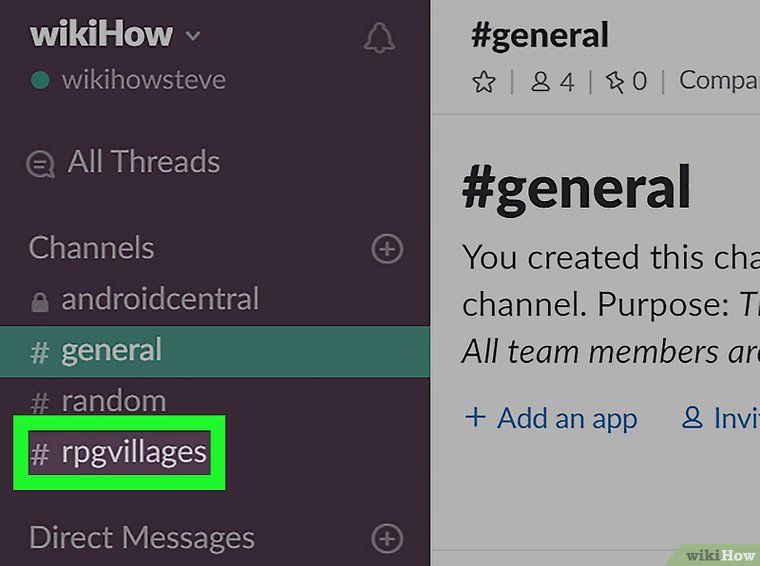The image size is (760, 566).
Task: Open the Direct Messages header
Action: [141, 538]
